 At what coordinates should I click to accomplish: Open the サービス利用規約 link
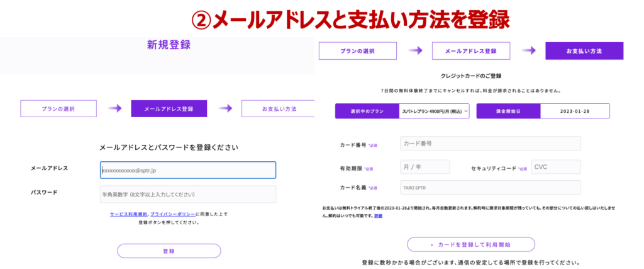[x=128, y=215]
